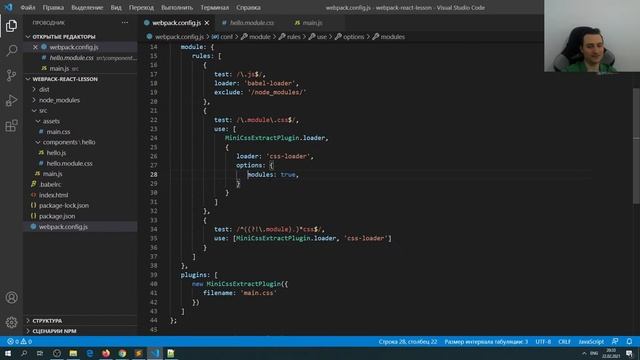Click the 'rules' breadcrumb segment
Viewport: 640px width, 360px height.
click(293, 37)
